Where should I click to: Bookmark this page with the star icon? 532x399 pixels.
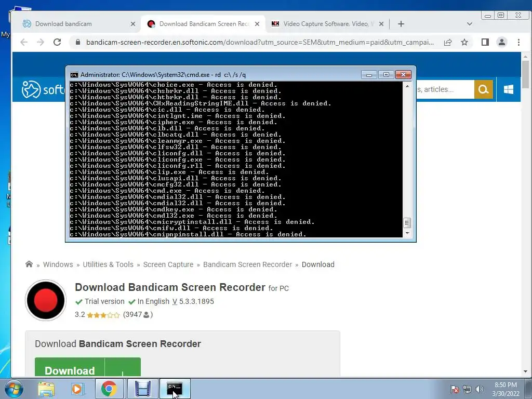(464, 42)
